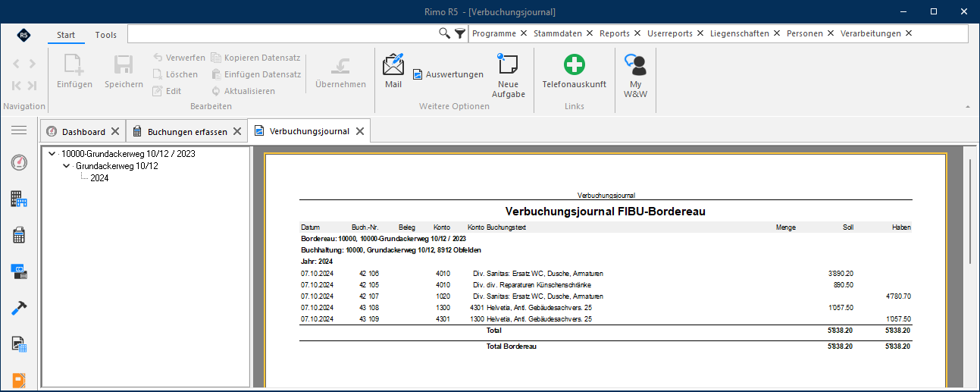Image resolution: width=980 pixels, height=392 pixels.
Task: Click the Programme tag label
Action: click(494, 33)
